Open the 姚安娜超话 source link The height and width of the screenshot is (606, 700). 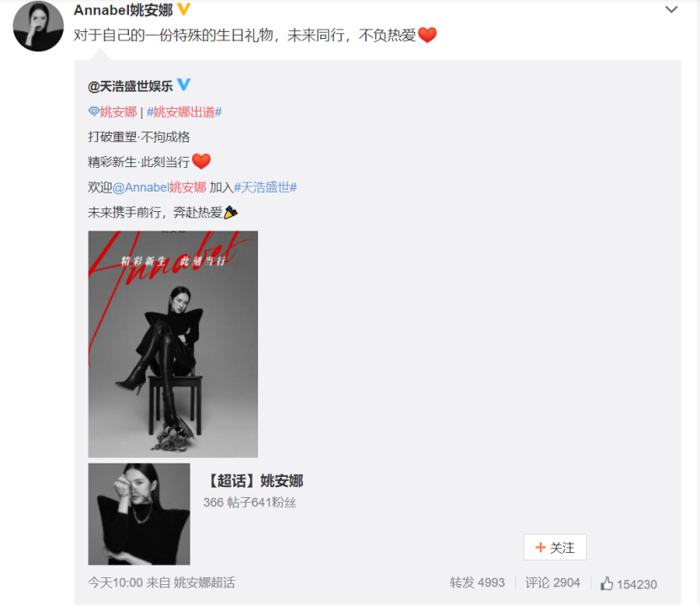tap(204, 582)
